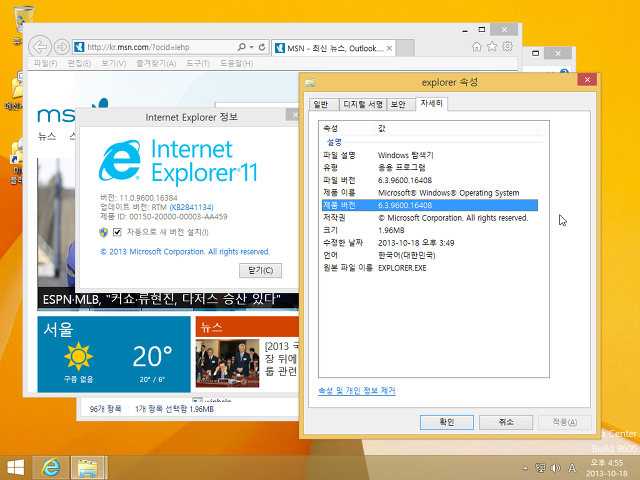The width and height of the screenshot is (640, 480).
Task: Open IE tools gear icon
Action: (507, 47)
